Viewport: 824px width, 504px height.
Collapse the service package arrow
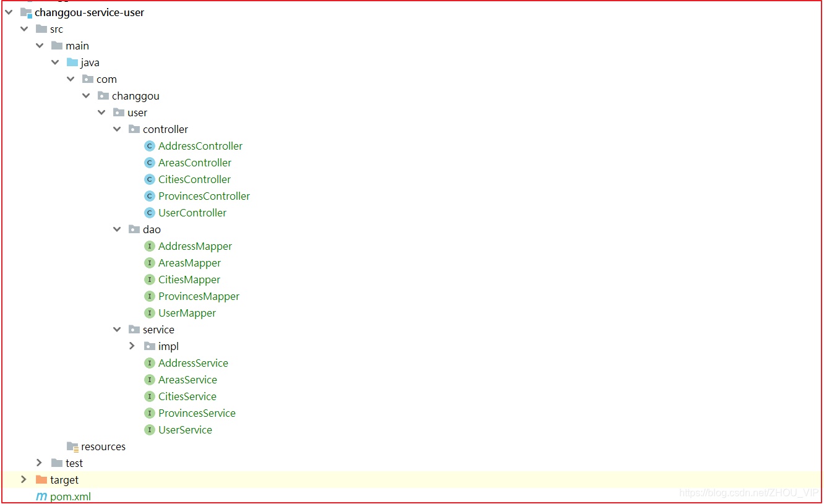[117, 329]
